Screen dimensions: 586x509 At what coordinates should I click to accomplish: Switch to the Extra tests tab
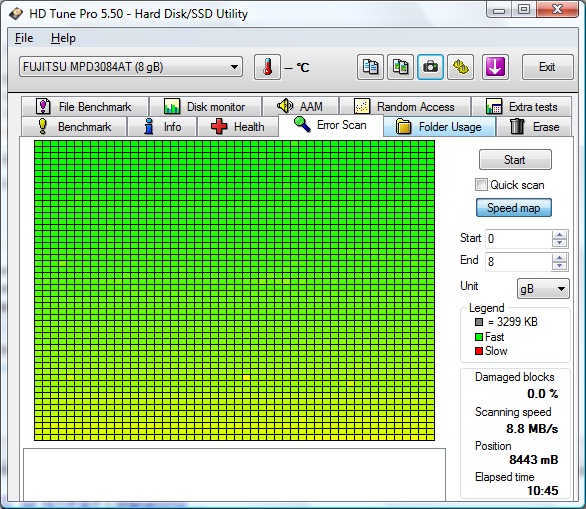click(522, 107)
